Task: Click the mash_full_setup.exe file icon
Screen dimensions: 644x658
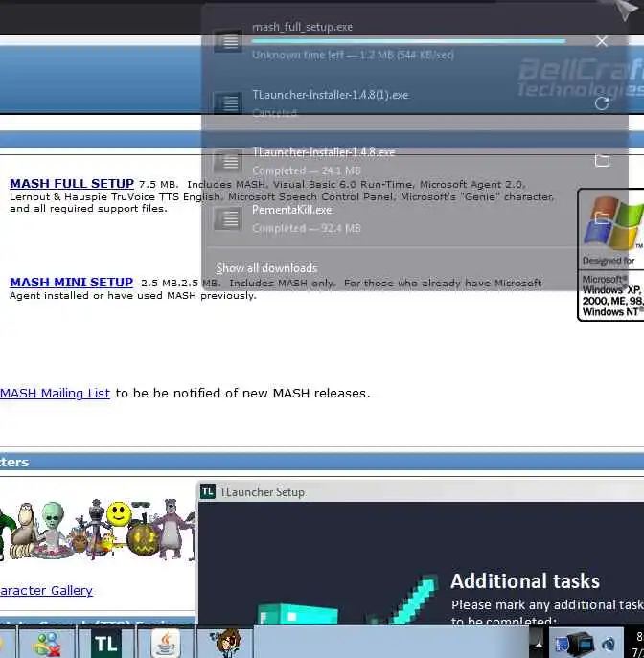Action: point(228,40)
